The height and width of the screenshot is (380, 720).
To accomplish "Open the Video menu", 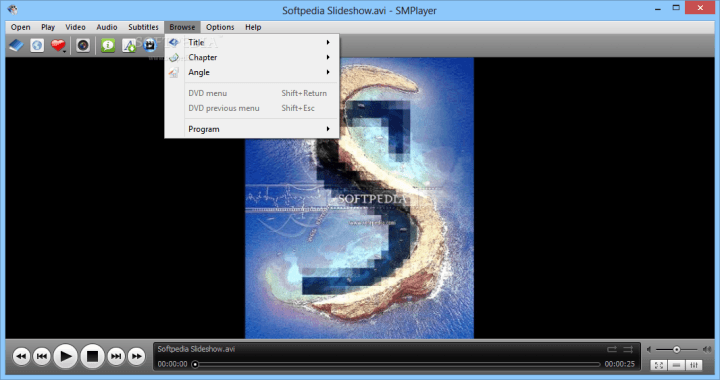I will pos(75,27).
